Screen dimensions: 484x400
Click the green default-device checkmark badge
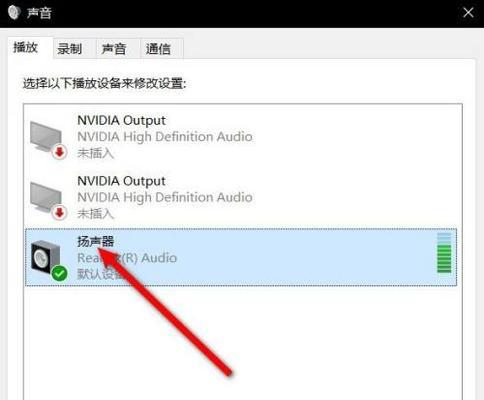(60, 273)
